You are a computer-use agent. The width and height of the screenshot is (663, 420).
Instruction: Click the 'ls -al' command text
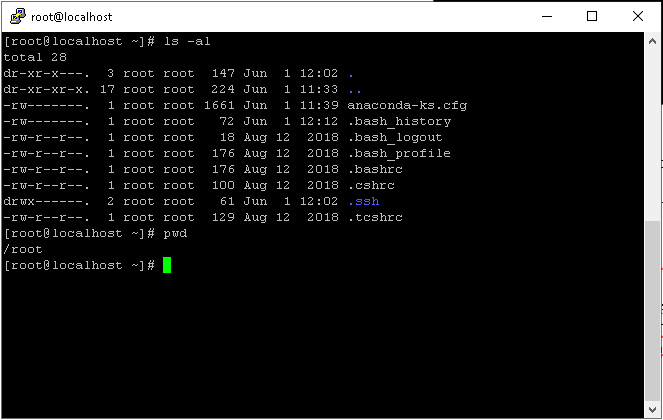[x=187, y=41]
